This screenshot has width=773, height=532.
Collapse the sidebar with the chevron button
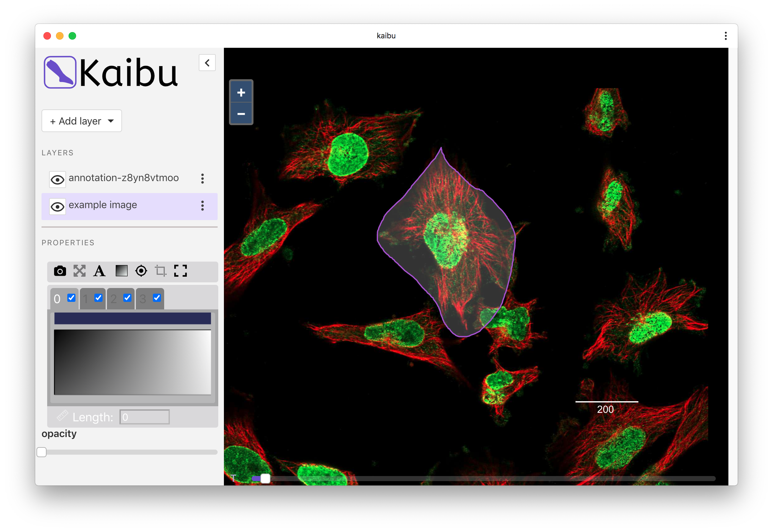click(207, 63)
